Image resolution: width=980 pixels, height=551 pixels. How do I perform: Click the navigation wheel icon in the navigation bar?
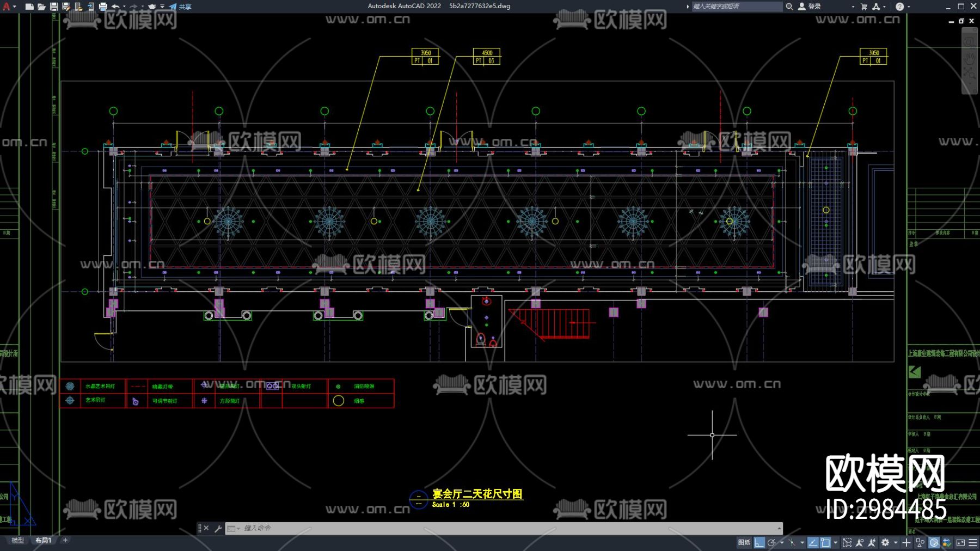970,42
